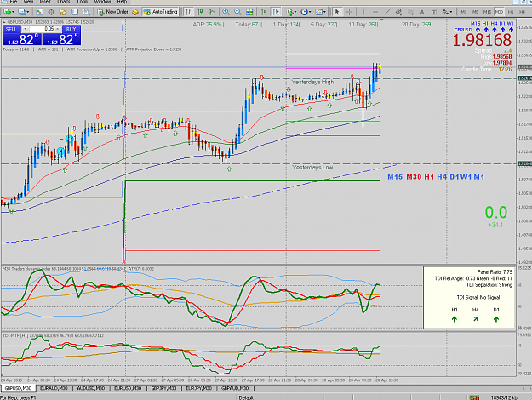The image size is (532, 400).
Task: Switch to EURAUD,M30 chart tab
Action: [54, 388]
